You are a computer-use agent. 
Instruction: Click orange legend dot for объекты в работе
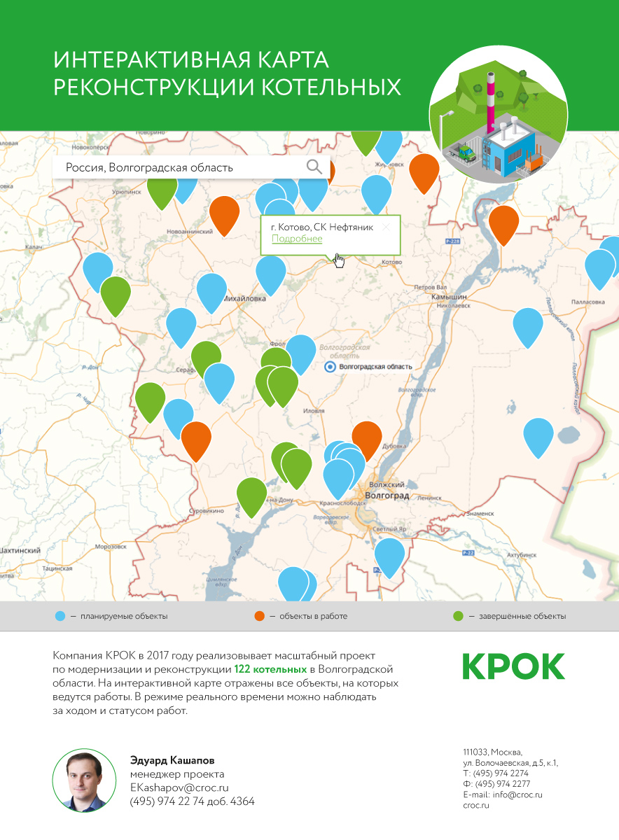pos(259,617)
